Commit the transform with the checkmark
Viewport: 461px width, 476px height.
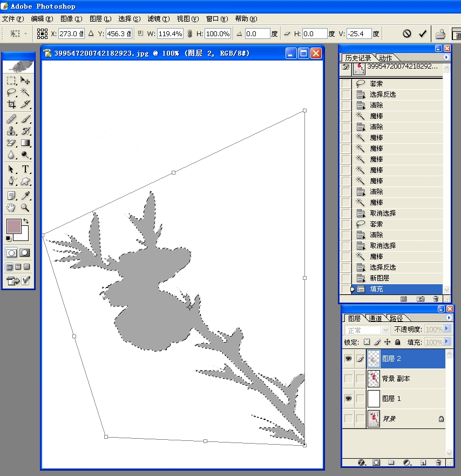point(423,33)
